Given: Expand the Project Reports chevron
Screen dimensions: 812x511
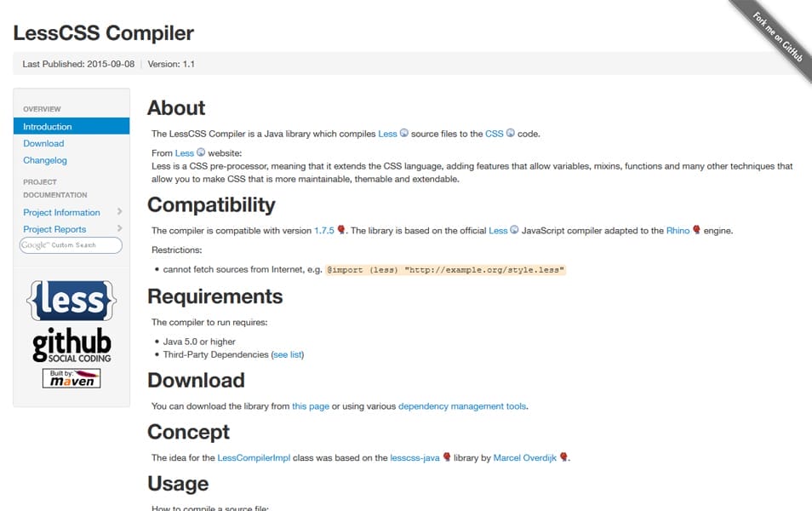Looking at the screenshot, I should tap(120, 228).
